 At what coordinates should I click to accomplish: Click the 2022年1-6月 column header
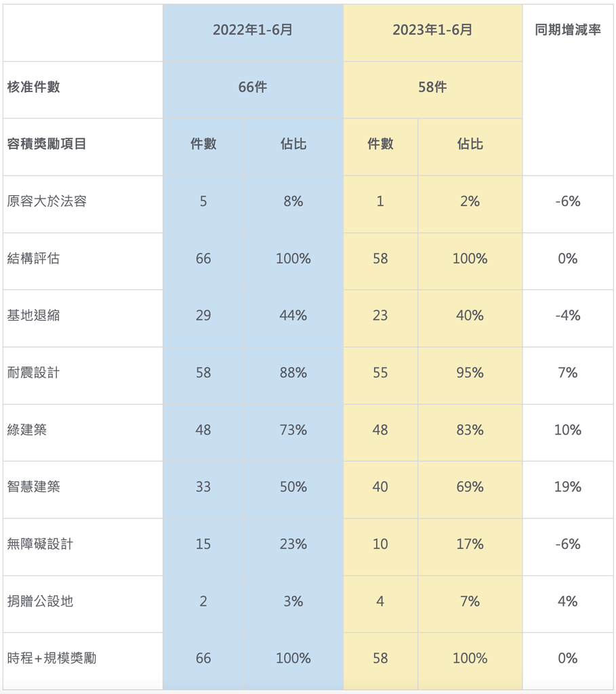coord(253,30)
